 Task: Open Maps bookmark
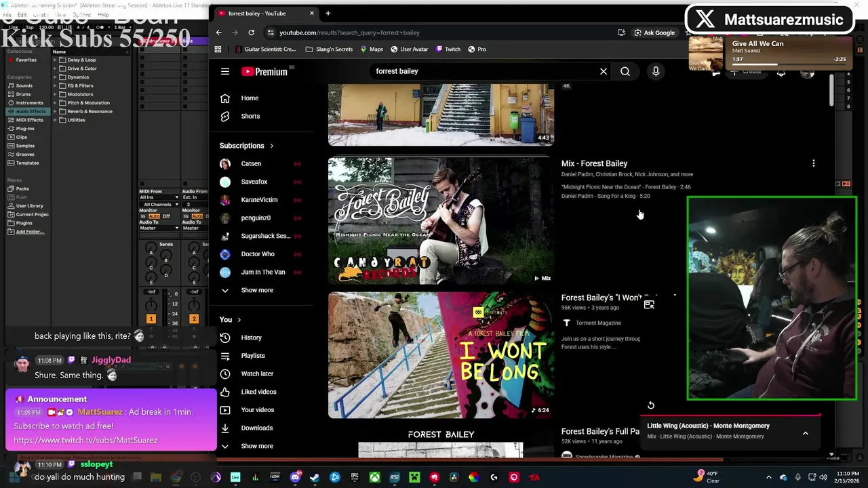372,49
